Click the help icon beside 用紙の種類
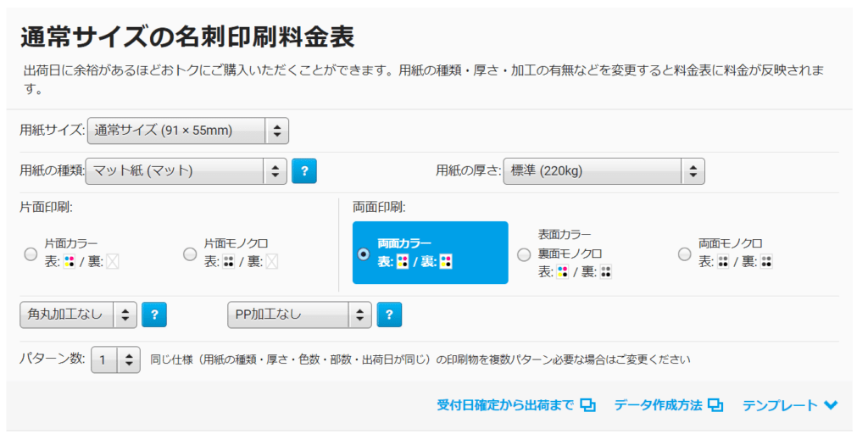Viewport: 868px width, 440px height. tap(304, 171)
